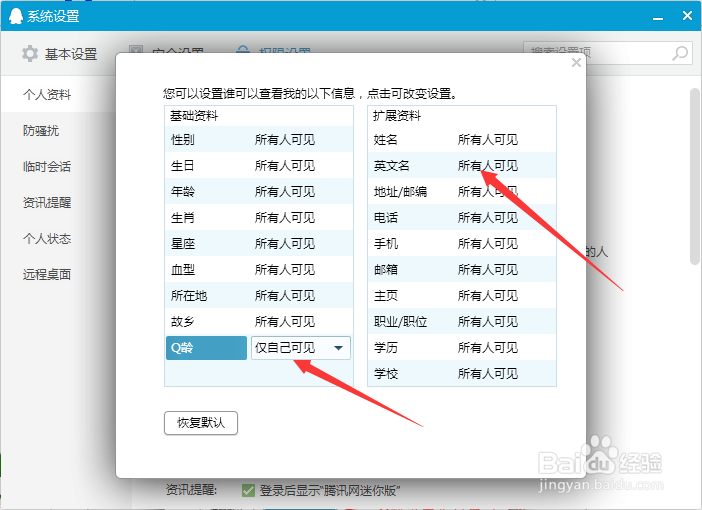Screen dimensions: 702x510
Task: Change 年龄 visibility setting
Action: click(285, 192)
